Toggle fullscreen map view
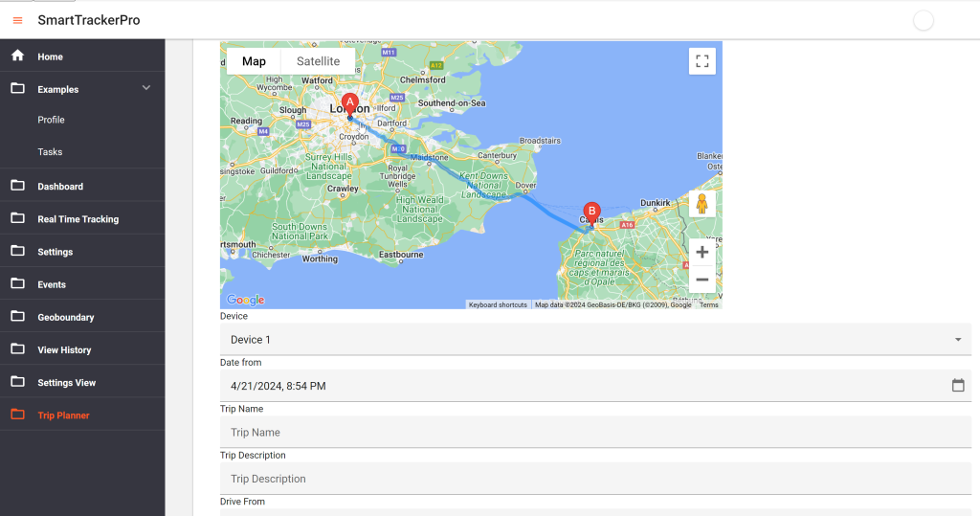 (702, 61)
